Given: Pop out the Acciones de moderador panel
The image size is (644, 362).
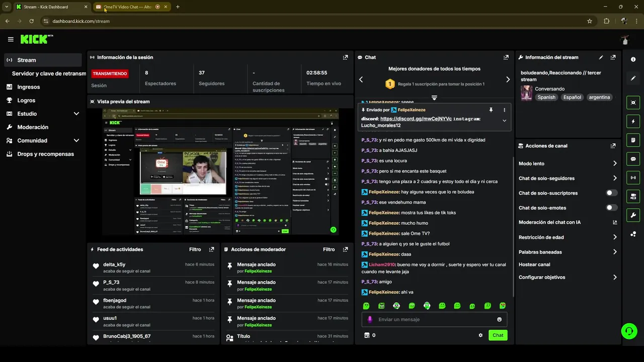Looking at the screenshot, I should 345,249.
